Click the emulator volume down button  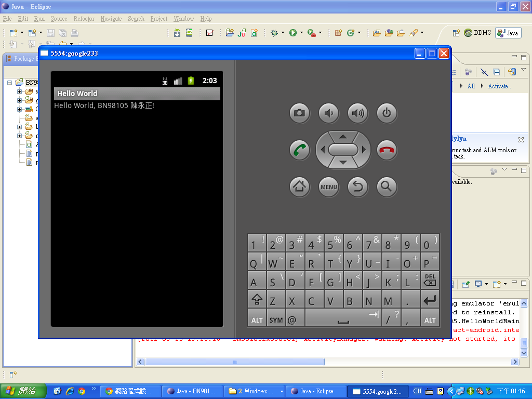(328, 113)
